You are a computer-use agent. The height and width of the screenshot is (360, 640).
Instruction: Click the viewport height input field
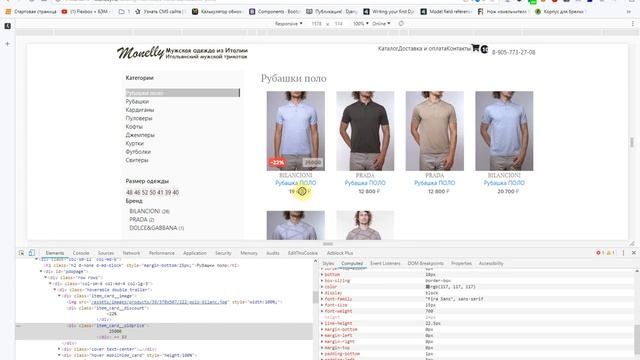coord(338,24)
